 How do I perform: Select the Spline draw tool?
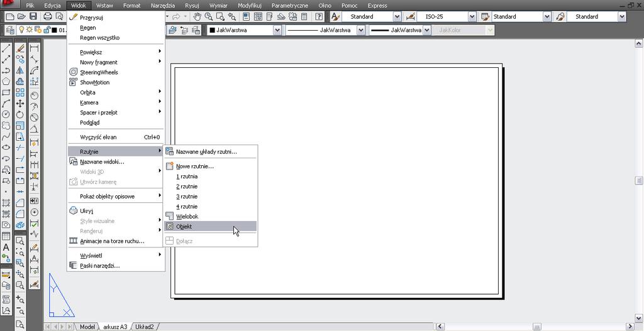[x=6, y=136]
